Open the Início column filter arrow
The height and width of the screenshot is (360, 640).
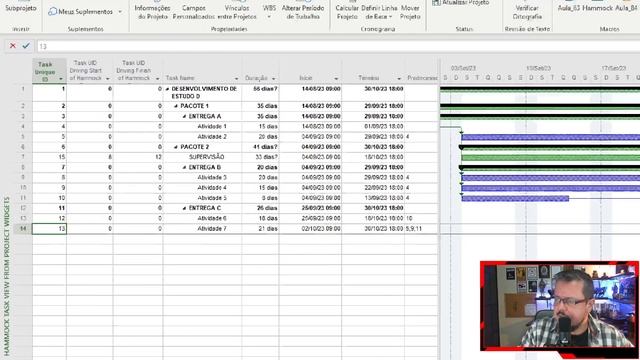pyautogui.click(x=336, y=78)
